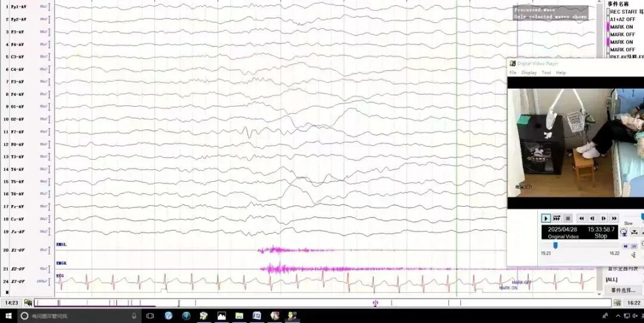Click the fast-play triple arrow button

(556, 219)
